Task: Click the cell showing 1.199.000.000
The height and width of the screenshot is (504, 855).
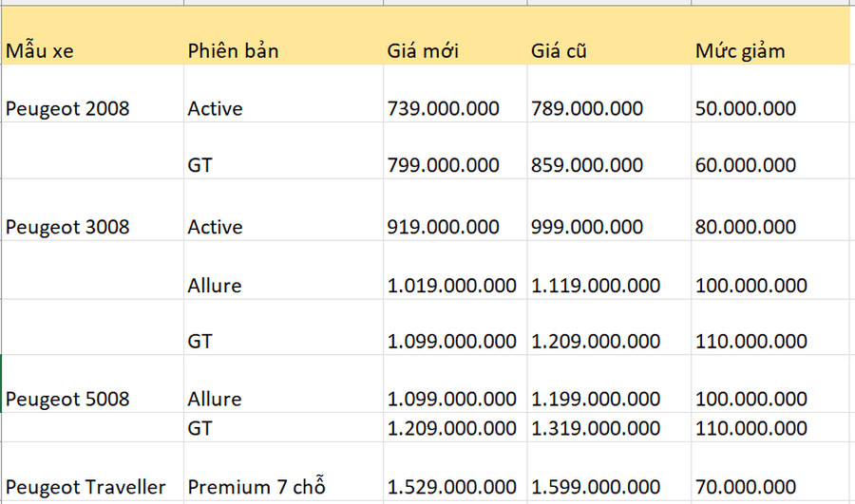Action: pos(596,399)
